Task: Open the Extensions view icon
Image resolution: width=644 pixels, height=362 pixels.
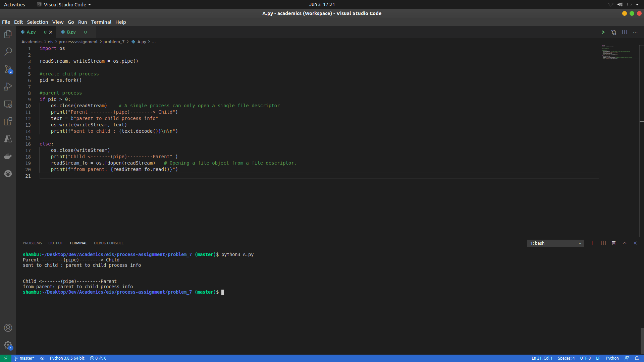Action: 8,121
